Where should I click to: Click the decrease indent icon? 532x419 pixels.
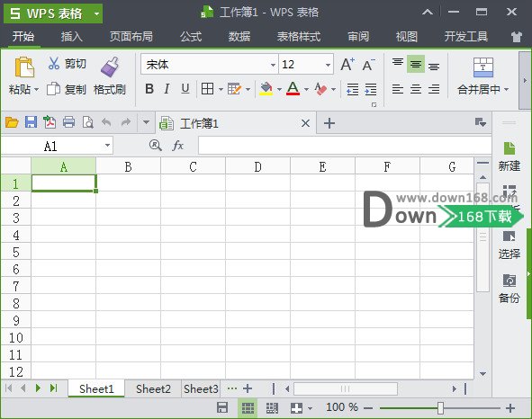pyautogui.click(x=353, y=89)
